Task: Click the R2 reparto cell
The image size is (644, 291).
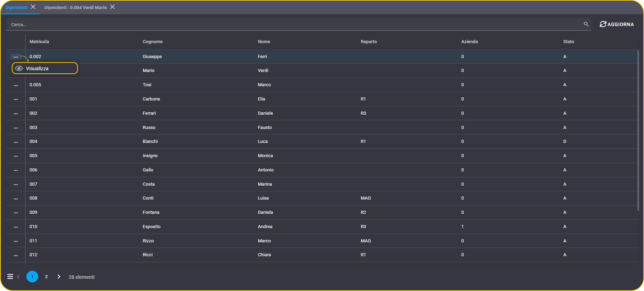Action: (x=364, y=212)
